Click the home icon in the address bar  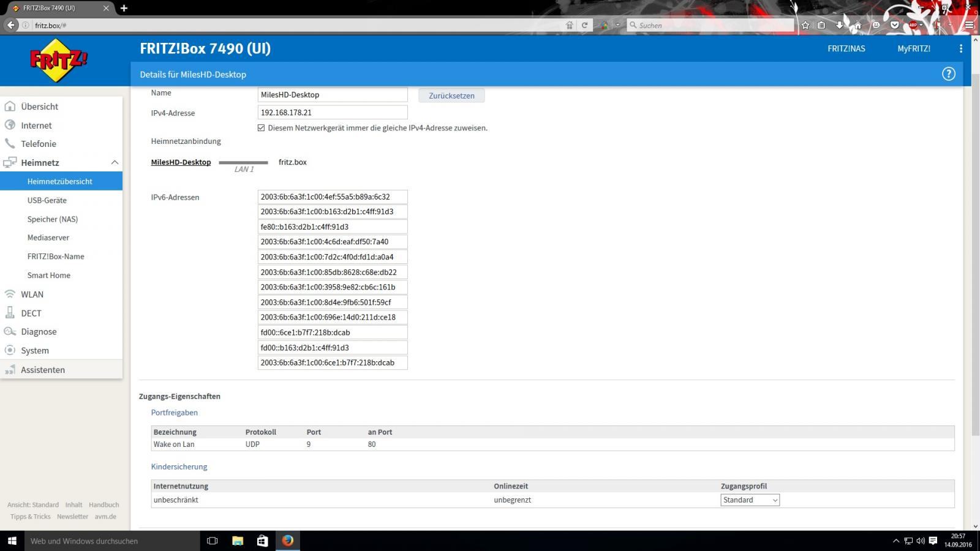click(569, 25)
